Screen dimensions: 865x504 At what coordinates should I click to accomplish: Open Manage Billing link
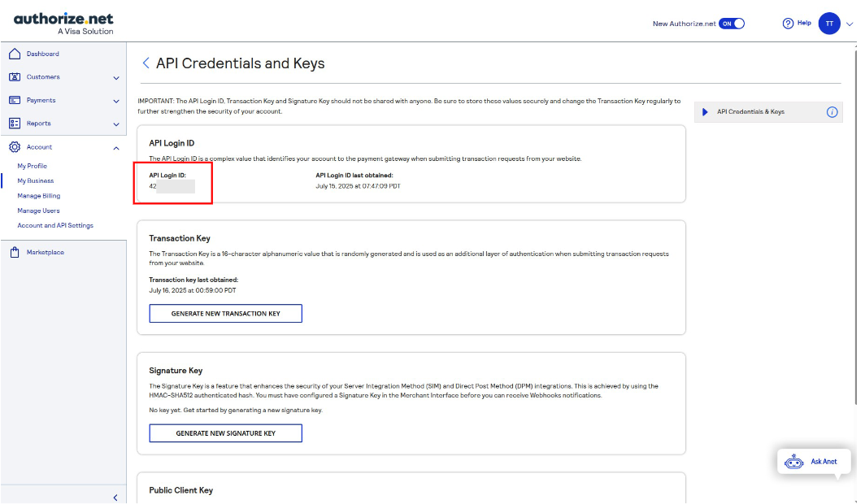click(39, 195)
